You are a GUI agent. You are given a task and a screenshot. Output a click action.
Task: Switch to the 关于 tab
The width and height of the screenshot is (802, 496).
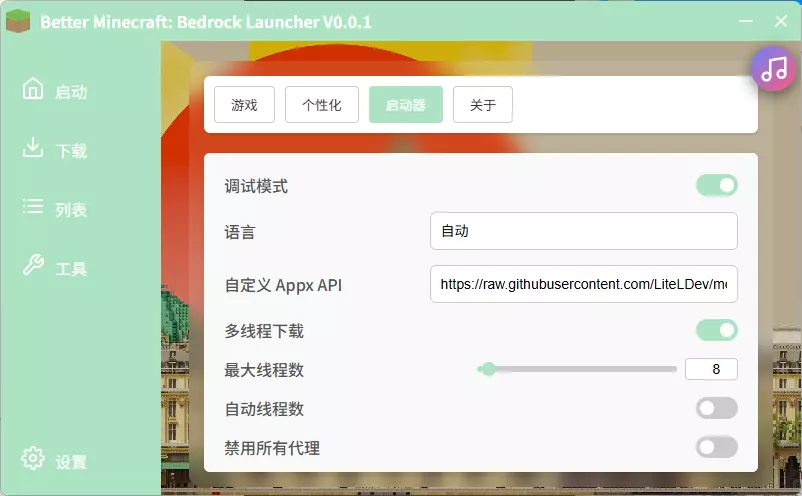point(483,105)
